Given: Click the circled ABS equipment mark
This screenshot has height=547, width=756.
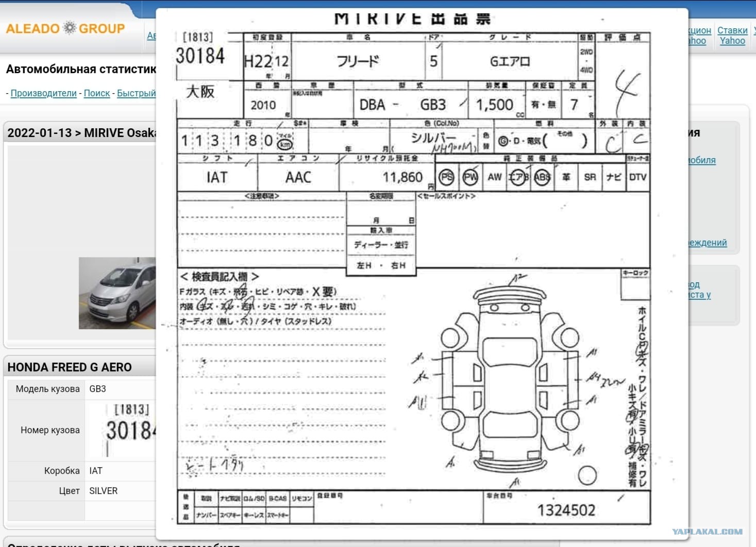Looking at the screenshot, I should [x=542, y=177].
